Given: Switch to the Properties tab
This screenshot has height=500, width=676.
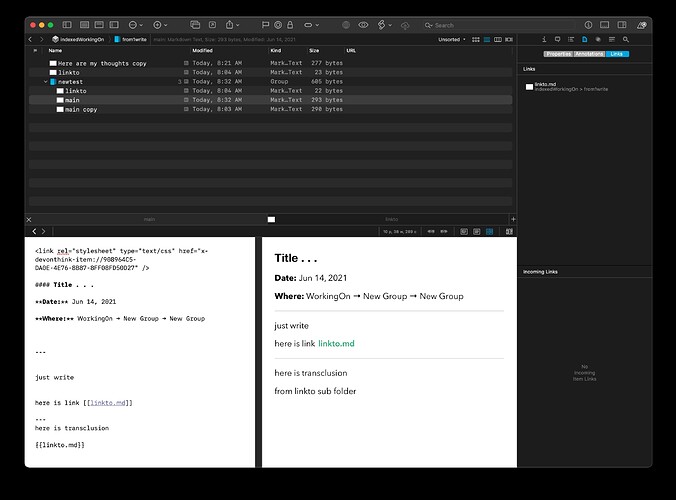Looking at the screenshot, I should point(558,54).
